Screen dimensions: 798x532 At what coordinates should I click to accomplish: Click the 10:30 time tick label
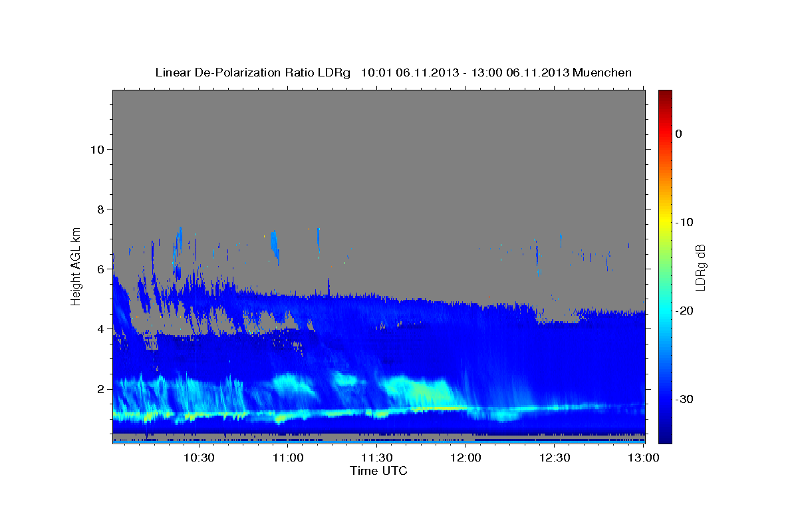click(x=198, y=458)
